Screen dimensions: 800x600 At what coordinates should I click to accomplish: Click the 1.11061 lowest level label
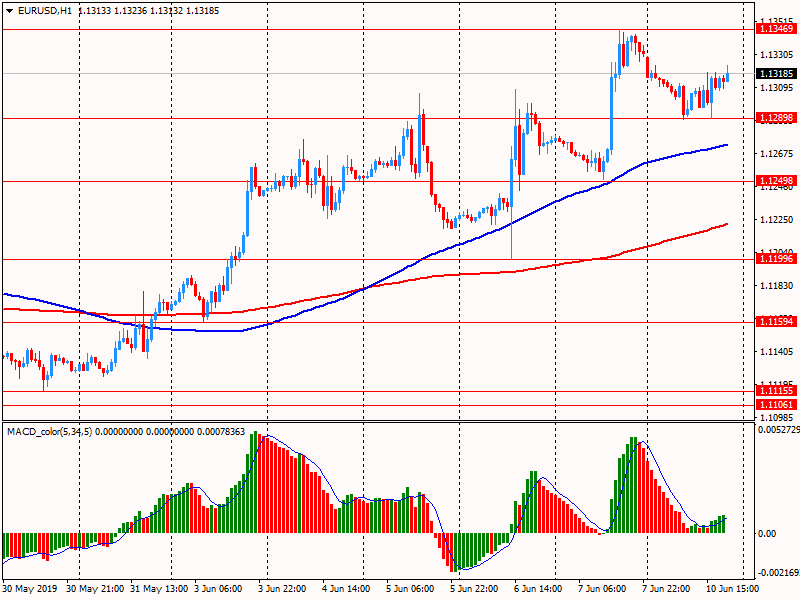[x=777, y=404]
